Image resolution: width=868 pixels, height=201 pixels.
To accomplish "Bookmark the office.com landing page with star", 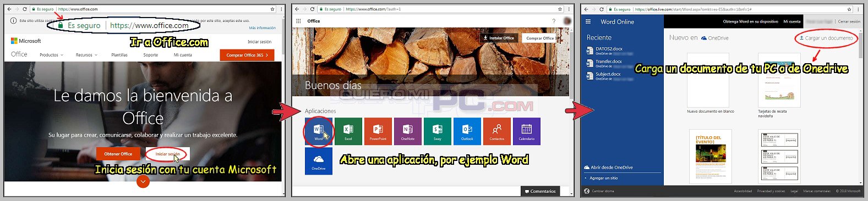I will click(272, 9).
